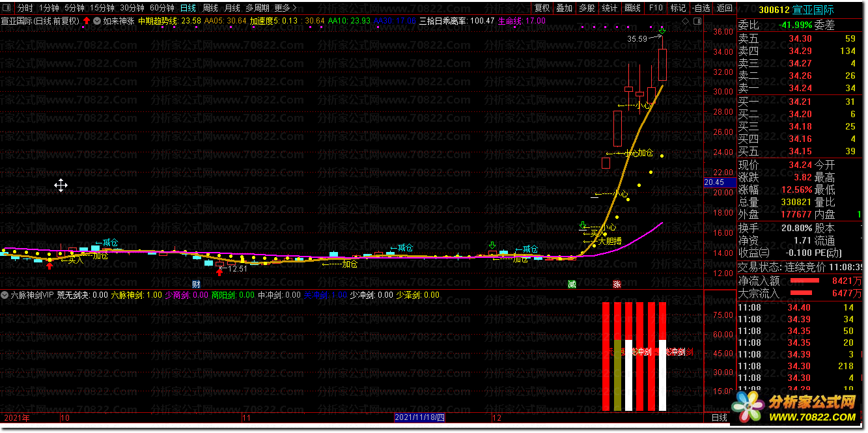Click the diamond icon above the price axis
The width and height of the screenshot is (868, 433).
tap(685, 21)
